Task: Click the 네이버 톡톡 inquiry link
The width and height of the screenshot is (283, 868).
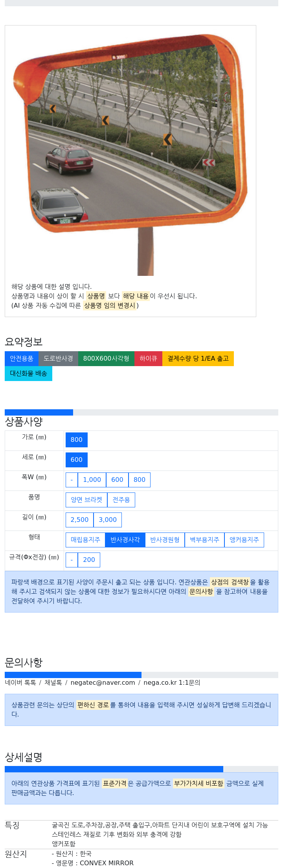Action: point(20,683)
